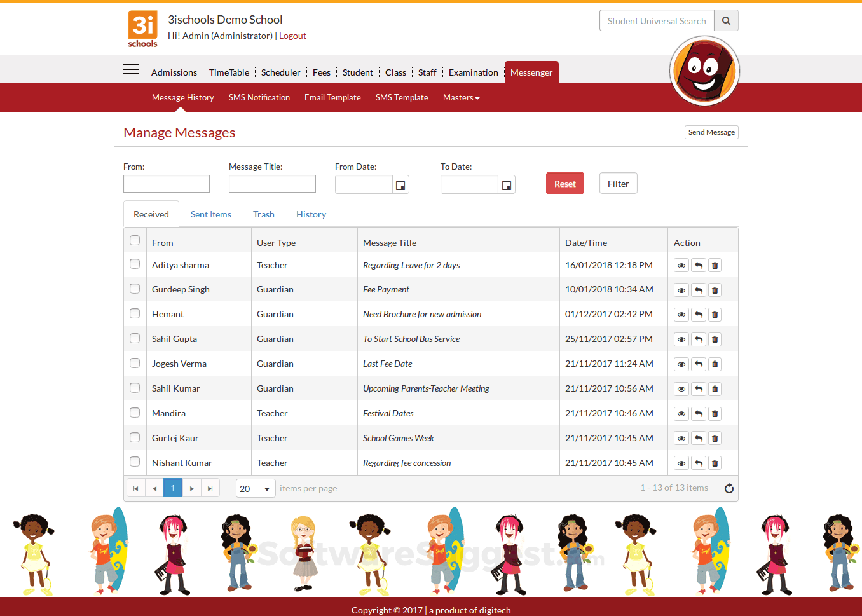Open the From Date calendar picker
The width and height of the screenshot is (862, 616).
(x=400, y=185)
